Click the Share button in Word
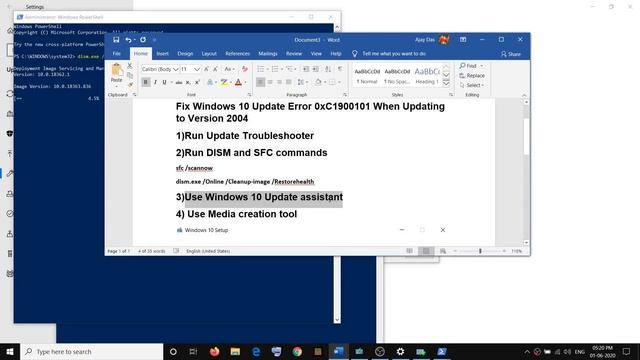Screen dimensions: 640x360 point(511,54)
